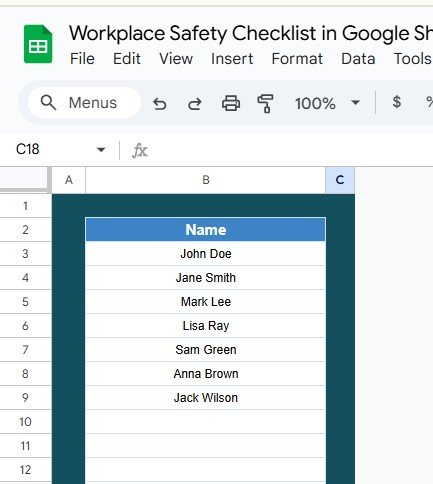This screenshot has width=433, height=484.
Task: Select the Mark Lee cell
Action: point(206,302)
